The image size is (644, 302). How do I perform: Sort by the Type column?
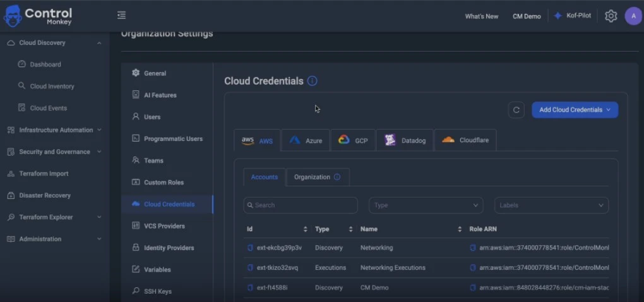tap(351, 229)
